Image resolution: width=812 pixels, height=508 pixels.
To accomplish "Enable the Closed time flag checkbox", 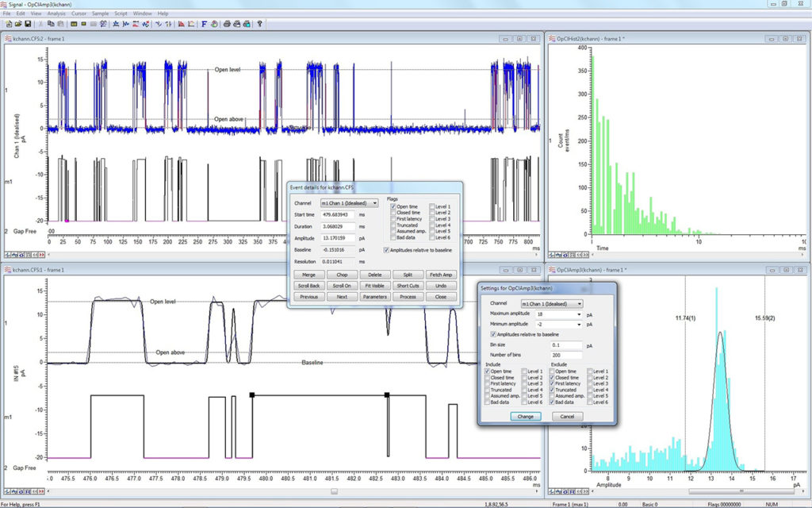I will [393, 213].
